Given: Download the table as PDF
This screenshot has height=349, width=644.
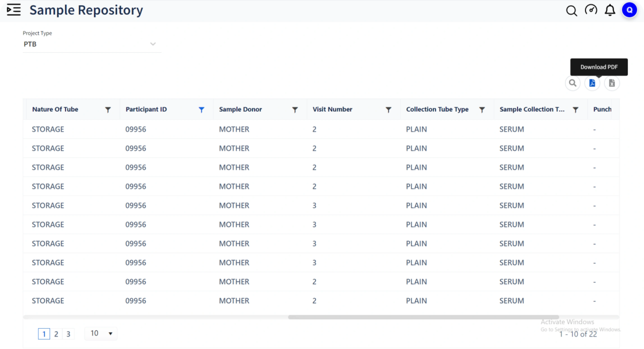Looking at the screenshot, I should pyautogui.click(x=592, y=83).
